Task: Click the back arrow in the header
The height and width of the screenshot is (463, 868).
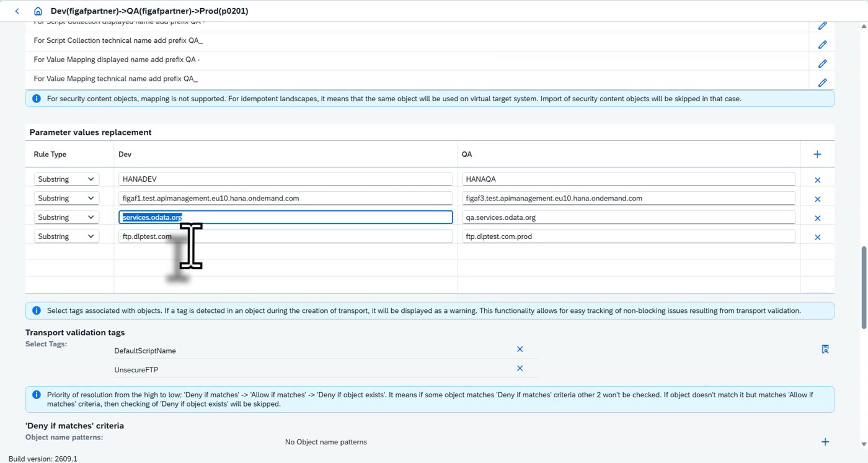Action: coord(17,11)
